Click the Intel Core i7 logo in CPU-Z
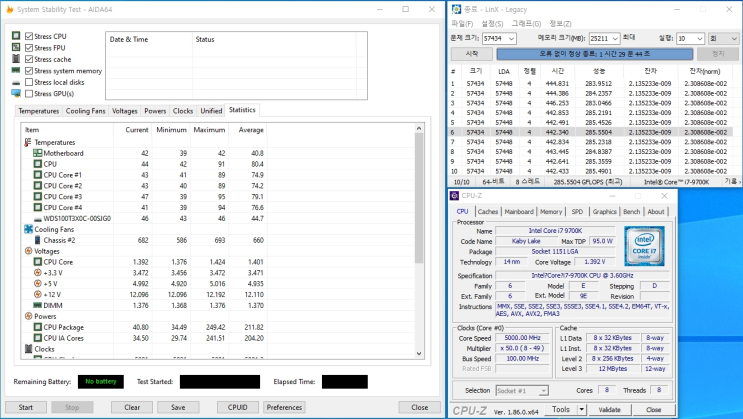 coord(644,246)
